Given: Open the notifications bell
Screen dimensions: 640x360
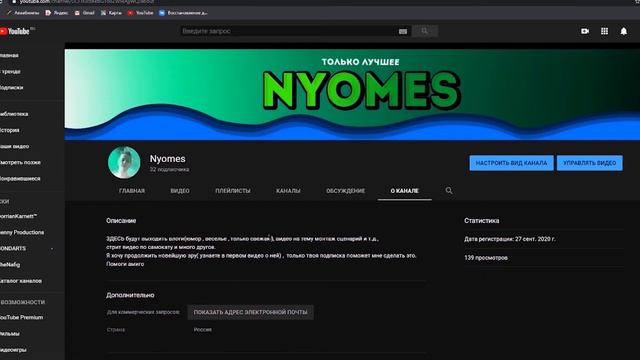Looking at the screenshot, I should click(x=624, y=31).
